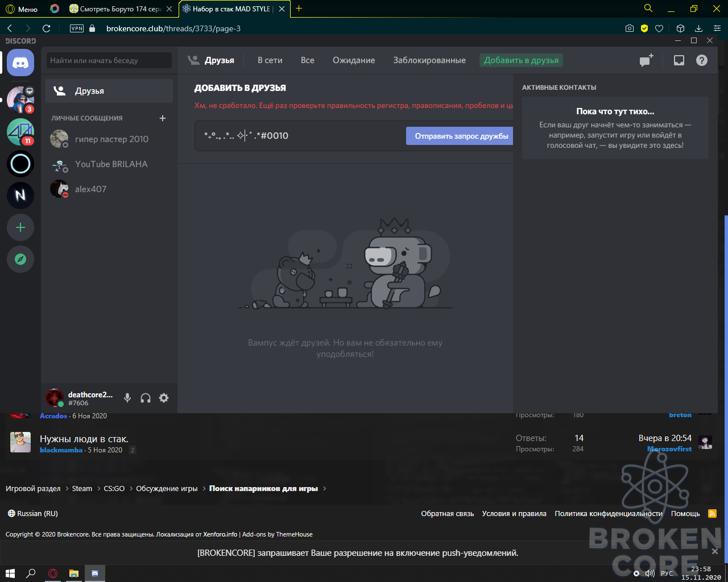Open Windows Start button
This screenshot has width=728, height=582.
click(10, 573)
